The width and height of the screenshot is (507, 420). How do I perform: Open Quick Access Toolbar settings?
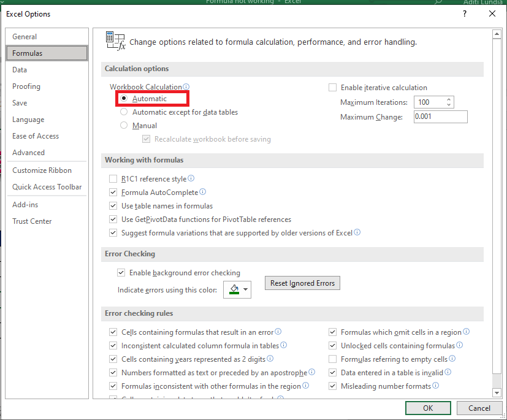coord(47,187)
